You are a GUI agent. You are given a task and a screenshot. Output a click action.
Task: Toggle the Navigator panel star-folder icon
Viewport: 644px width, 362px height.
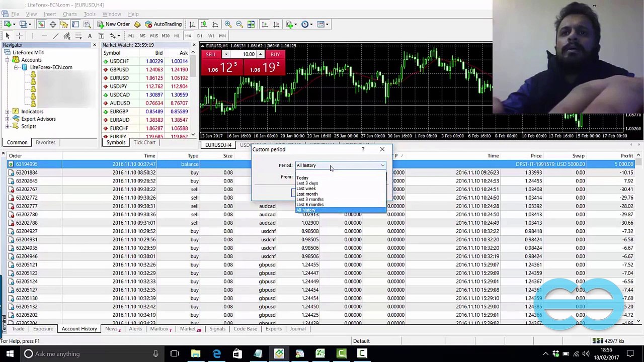64,24
